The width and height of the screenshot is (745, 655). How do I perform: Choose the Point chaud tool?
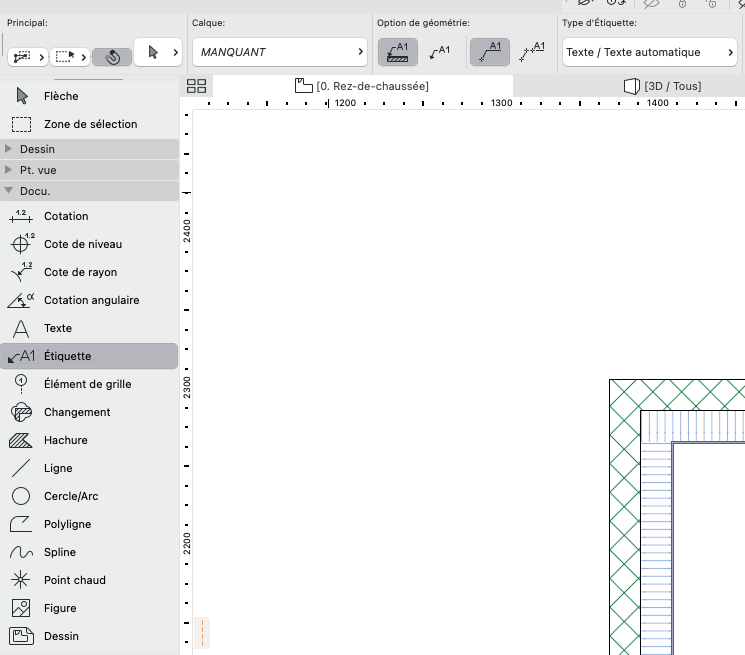point(89,580)
